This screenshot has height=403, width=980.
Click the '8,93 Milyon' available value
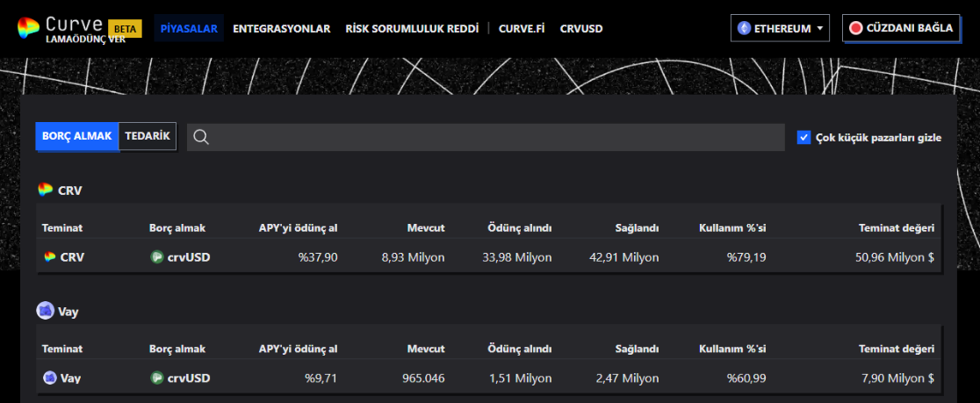tap(412, 256)
